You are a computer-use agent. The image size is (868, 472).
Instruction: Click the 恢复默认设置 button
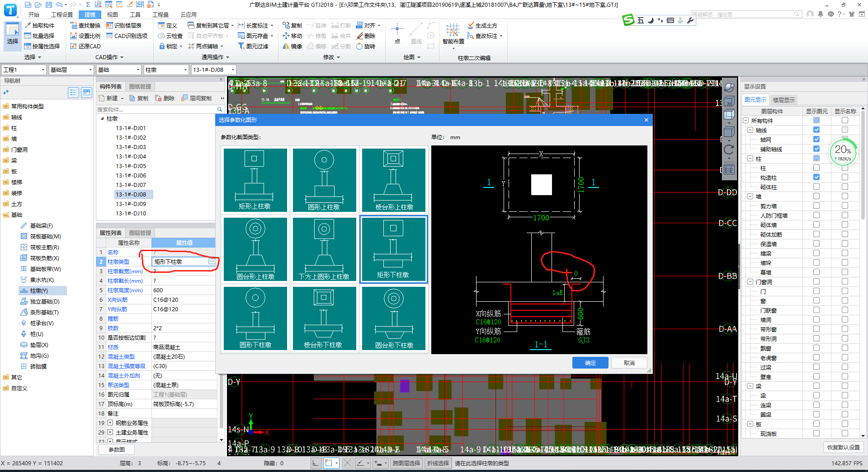point(844,447)
